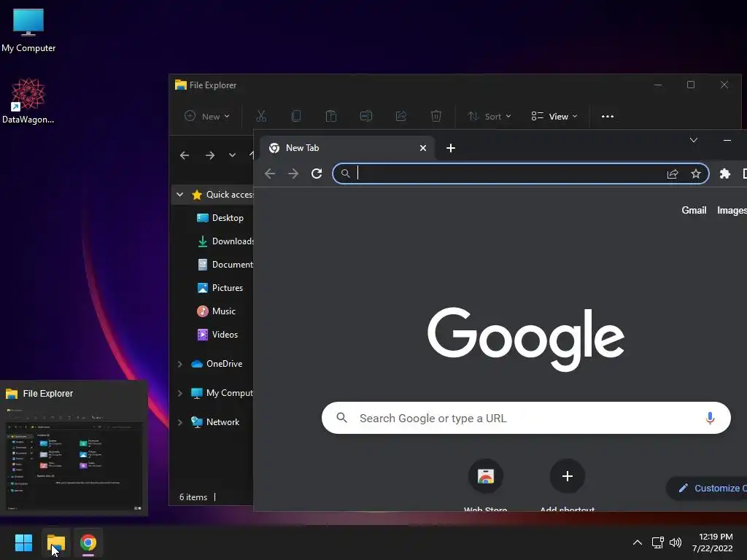Open the Sort dropdown in File Explorer
This screenshot has height=560, width=747.
click(x=489, y=116)
